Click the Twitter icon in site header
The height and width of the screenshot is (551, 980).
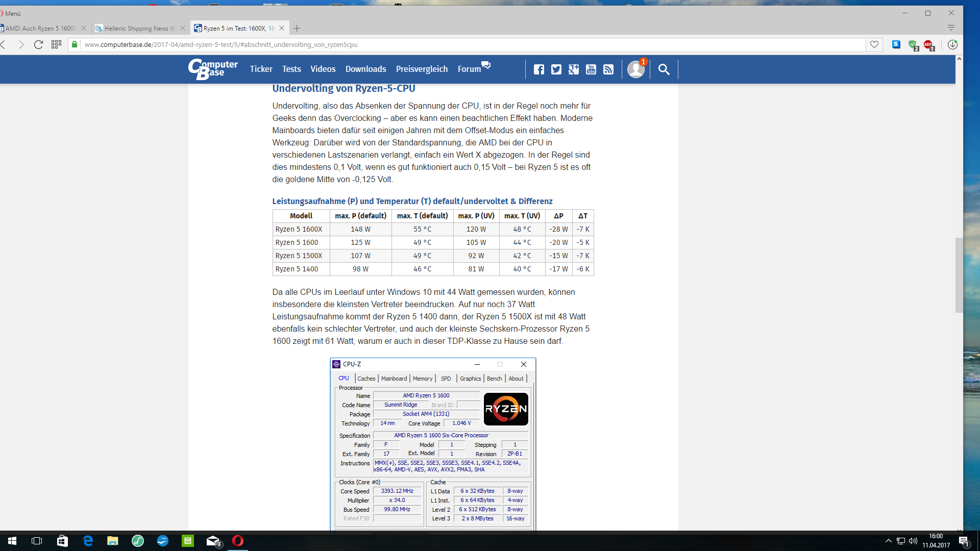click(556, 69)
